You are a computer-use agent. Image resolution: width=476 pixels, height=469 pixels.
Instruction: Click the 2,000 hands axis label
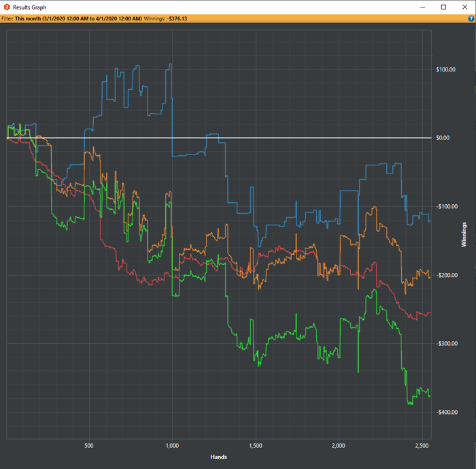point(339,446)
